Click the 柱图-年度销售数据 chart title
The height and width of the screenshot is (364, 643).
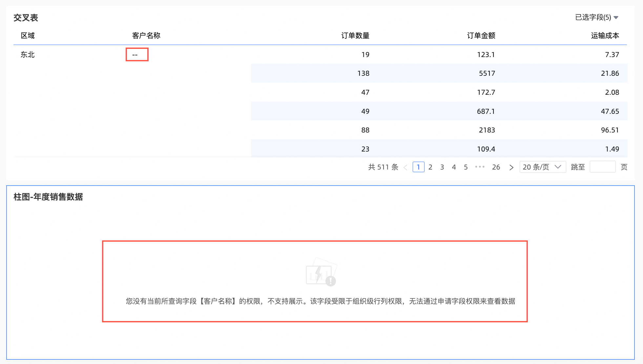(x=48, y=197)
